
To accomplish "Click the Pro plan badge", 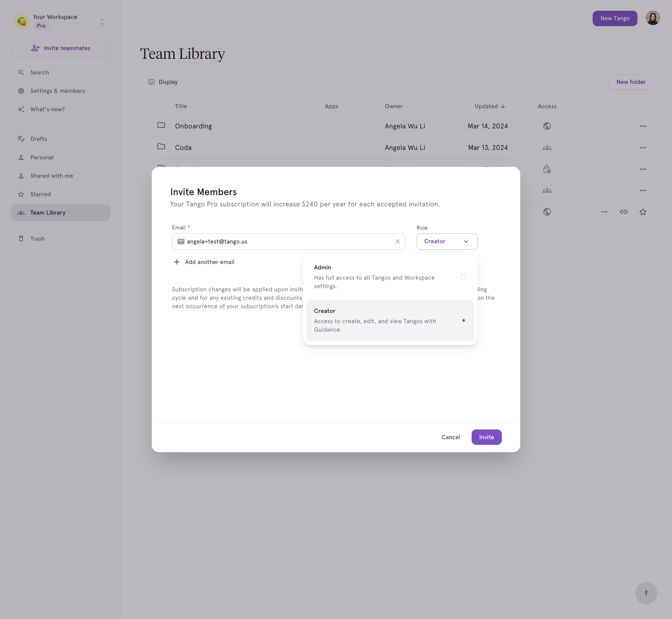I will (41, 26).
